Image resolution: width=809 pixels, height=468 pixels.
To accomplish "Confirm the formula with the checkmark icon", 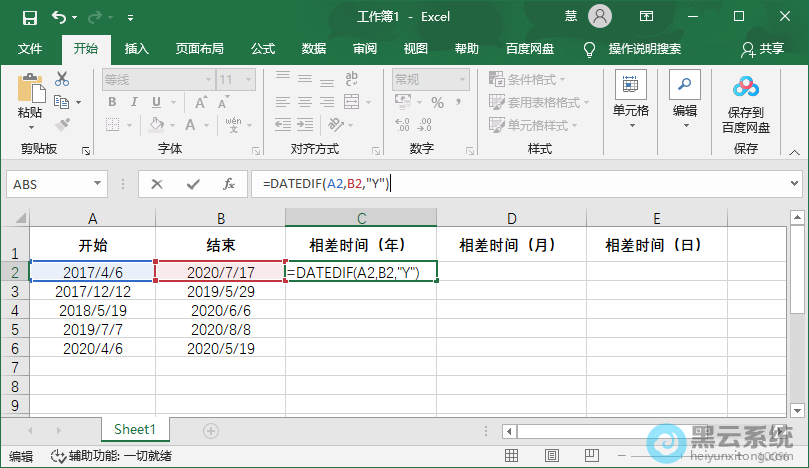I will pyautogui.click(x=192, y=184).
